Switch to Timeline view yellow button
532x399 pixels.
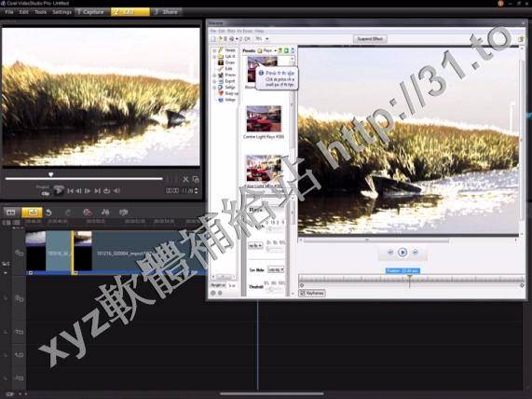tap(32, 213)
